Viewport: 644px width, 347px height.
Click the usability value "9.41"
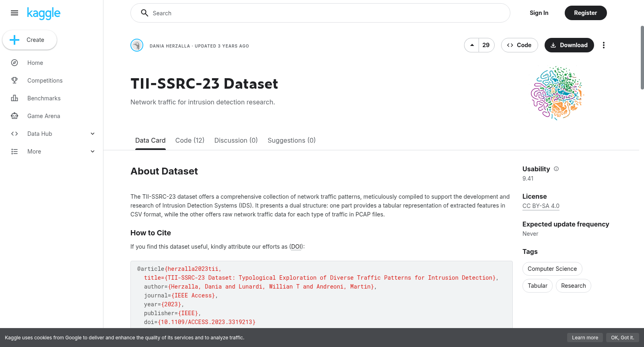(x=528, y=179)
